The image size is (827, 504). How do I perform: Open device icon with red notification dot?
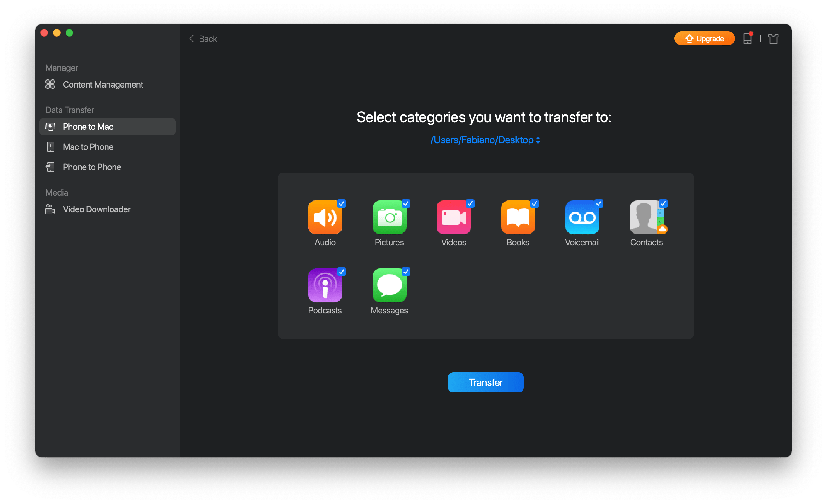(748, 38)
